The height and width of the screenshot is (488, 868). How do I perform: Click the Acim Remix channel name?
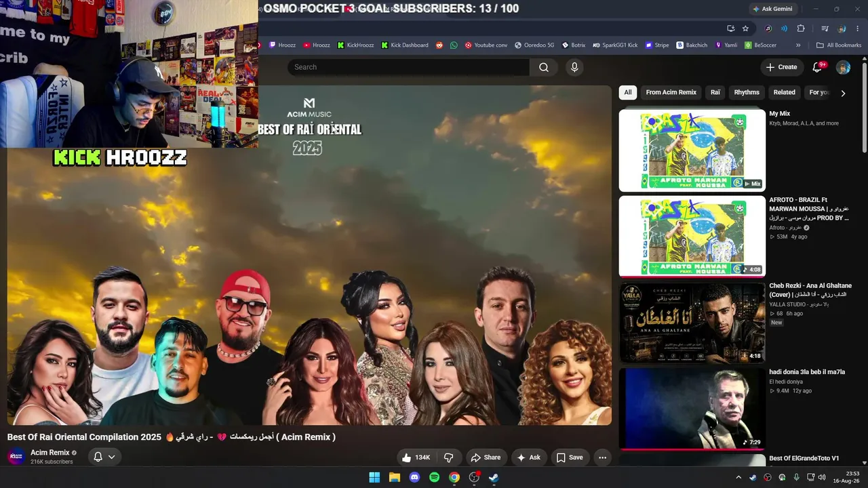[x=50, y=453]
